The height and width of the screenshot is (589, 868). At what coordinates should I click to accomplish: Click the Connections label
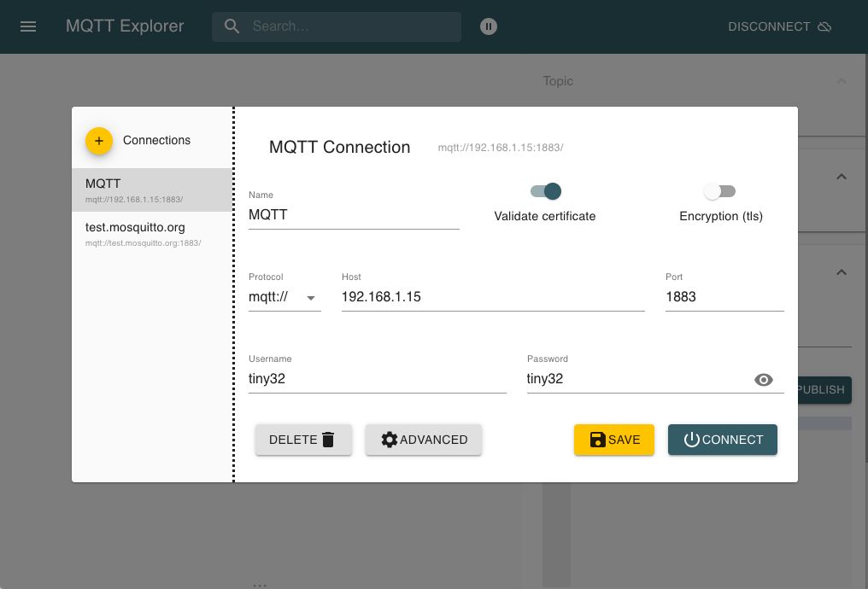click(x=156, y=141)
